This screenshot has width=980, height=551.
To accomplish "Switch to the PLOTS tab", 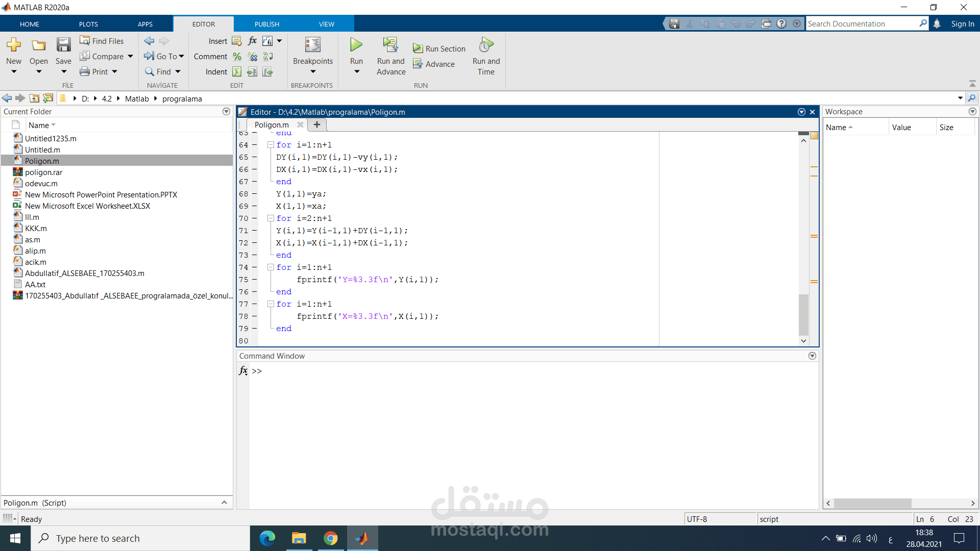I will point(88,24).
